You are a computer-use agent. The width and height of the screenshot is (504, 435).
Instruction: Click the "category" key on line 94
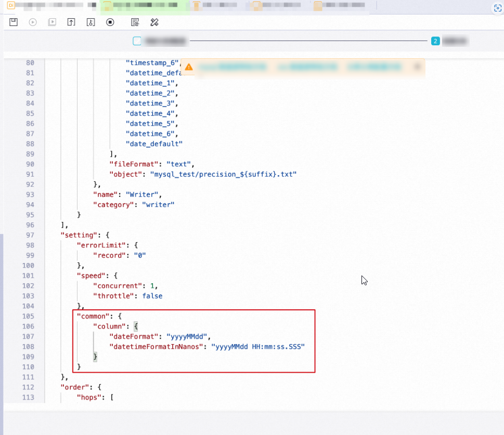click(x=113, y=205)
